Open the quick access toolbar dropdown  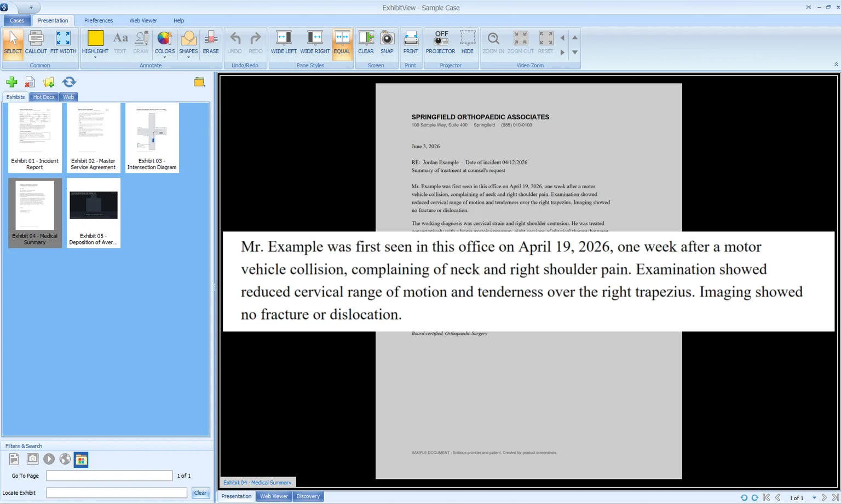coord(31,8)
